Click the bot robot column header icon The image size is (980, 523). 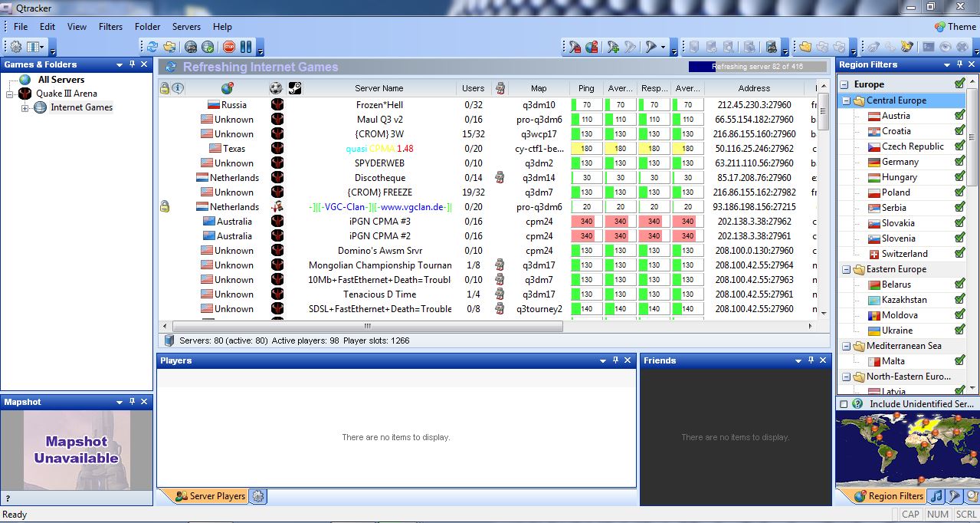point(500,88)
